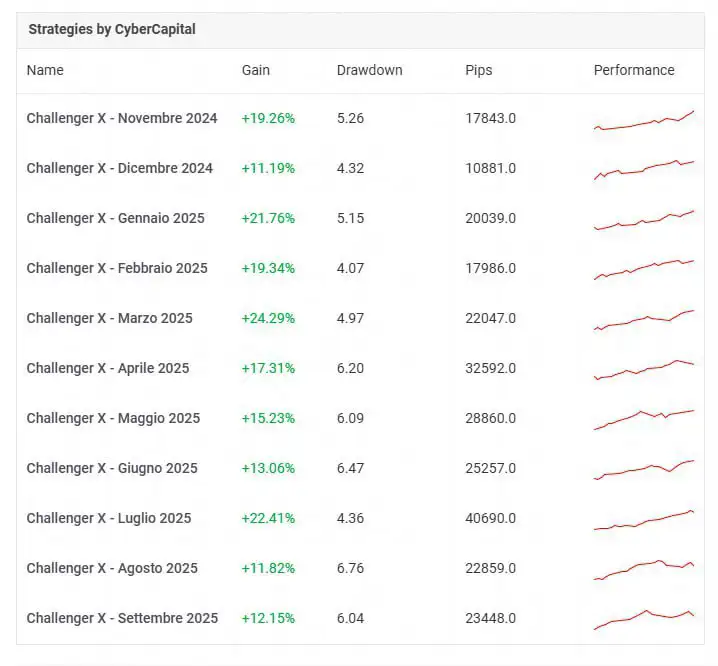Open Challenger X - Agosto 2025 strategy
The height and width of the screenshot is (666, 718).
[x=112, y=568]
